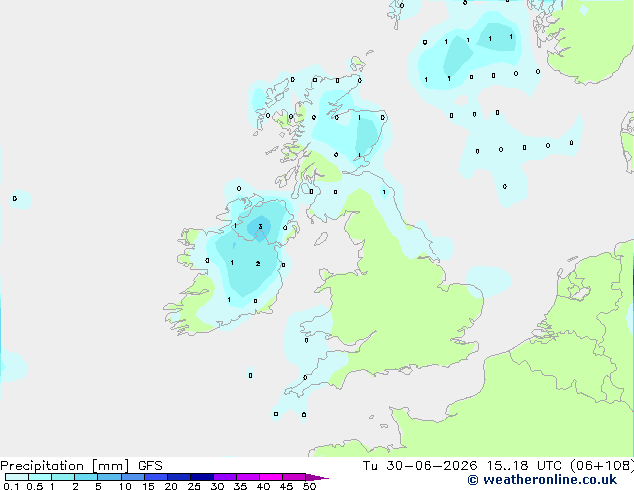Click the legend label 25
634x490 pixels.
[x=194, y=486]
